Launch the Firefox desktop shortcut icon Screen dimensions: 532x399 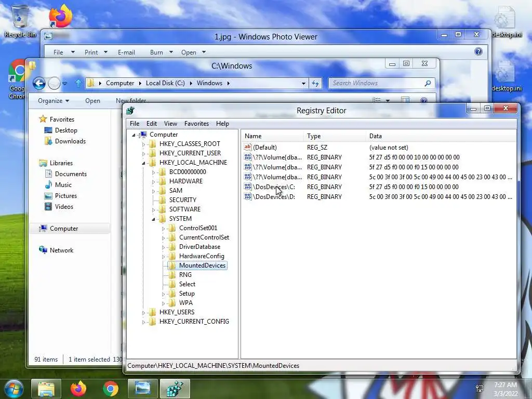61,16
